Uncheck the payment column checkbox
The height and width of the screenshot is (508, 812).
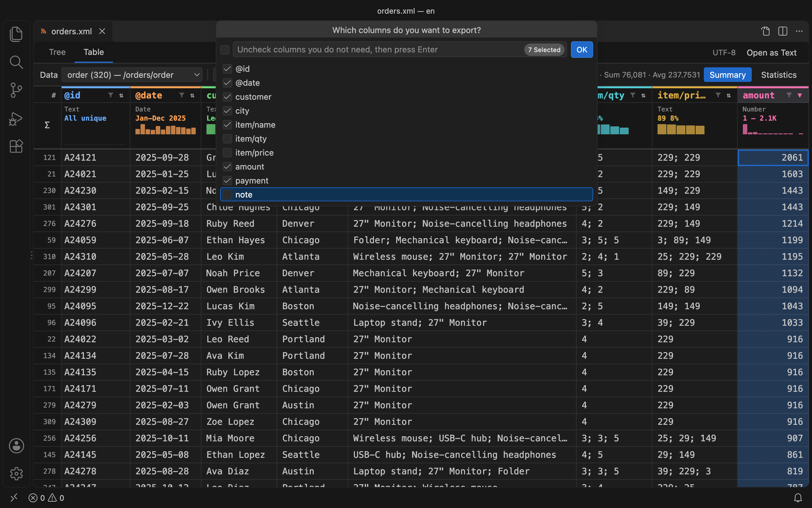[x=227, y=181]
